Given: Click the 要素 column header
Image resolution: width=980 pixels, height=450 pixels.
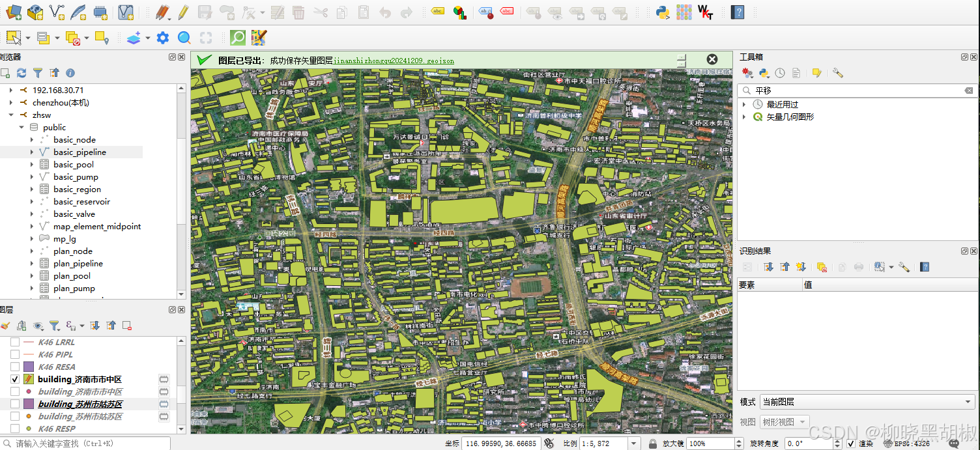Looking at the screenshot, I should (x=770, y=285).
